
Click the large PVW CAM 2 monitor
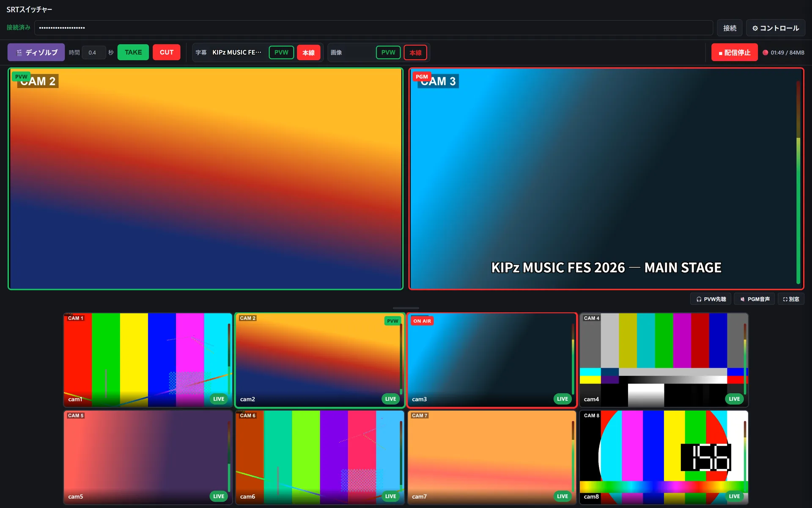[206, 179]
